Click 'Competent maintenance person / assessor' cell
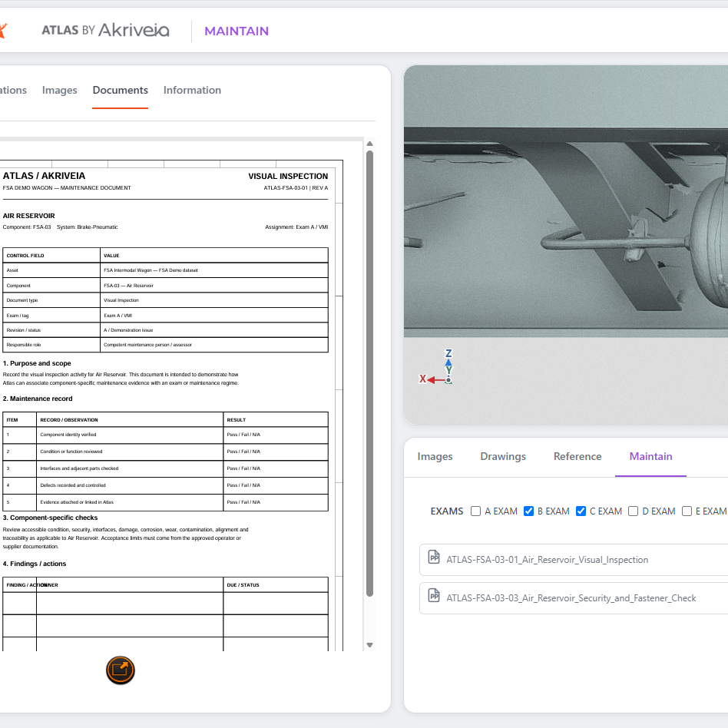 214,345
